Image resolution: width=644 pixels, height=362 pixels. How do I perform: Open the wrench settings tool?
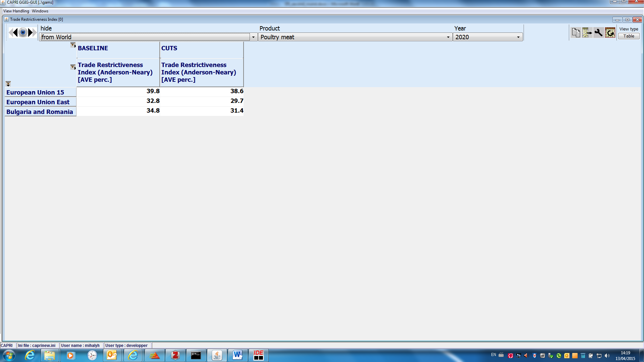point(598,33)
